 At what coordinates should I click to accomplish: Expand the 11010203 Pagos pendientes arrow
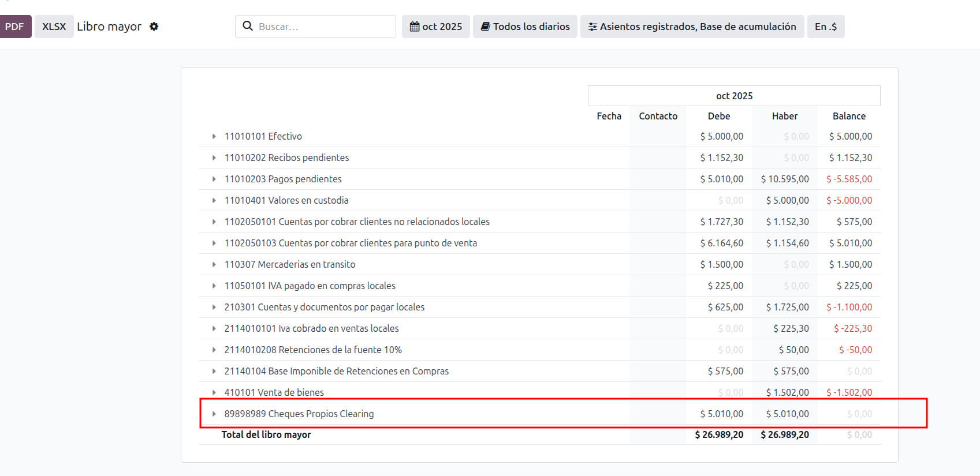click(x=214, y=179)
